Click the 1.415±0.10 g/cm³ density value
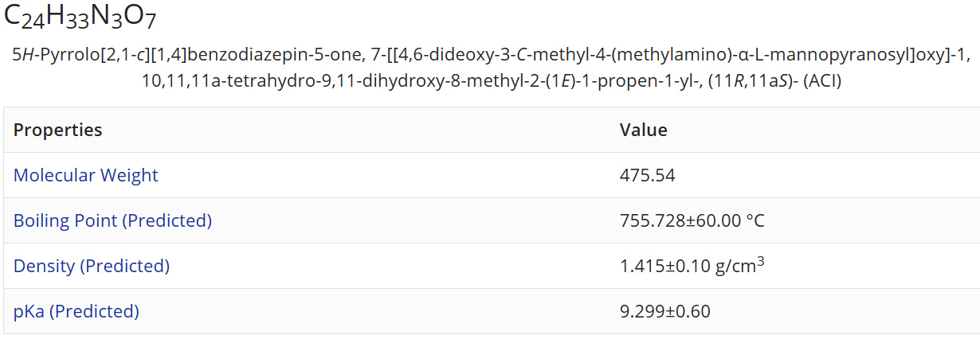Screen dimensions: 980x339 (692, 266)
